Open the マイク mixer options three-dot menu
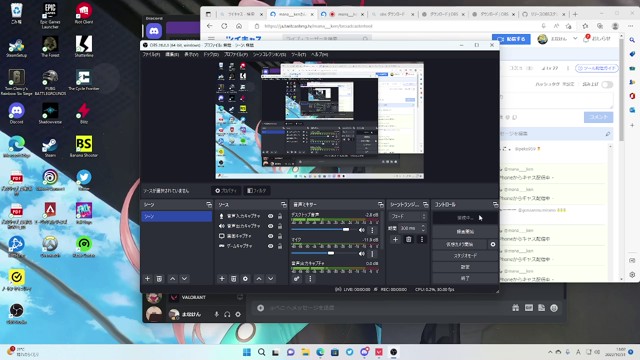Screen dimensions: 640x360 (x=372, y=253)
